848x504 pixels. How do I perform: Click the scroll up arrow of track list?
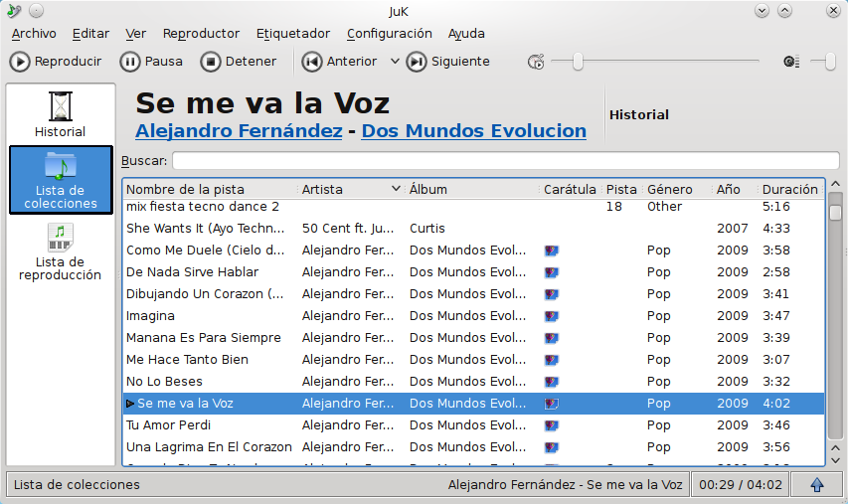click(835, 185)
